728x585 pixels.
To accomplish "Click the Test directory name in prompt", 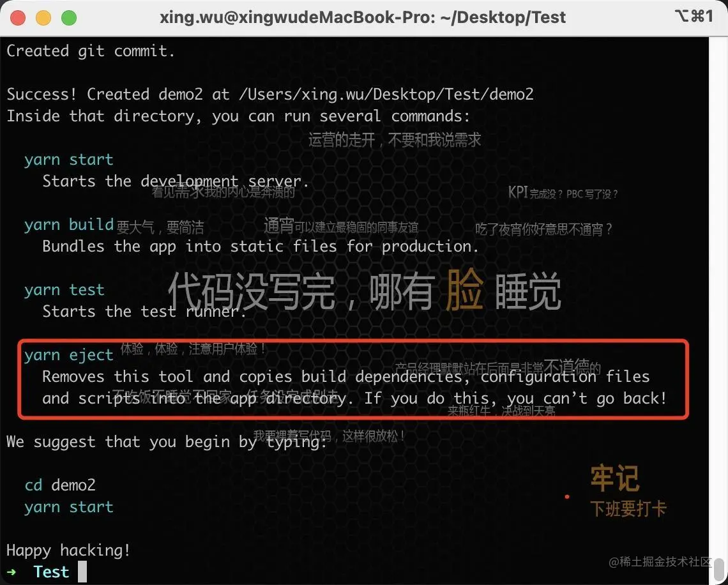I will click(x=51, y=572).
